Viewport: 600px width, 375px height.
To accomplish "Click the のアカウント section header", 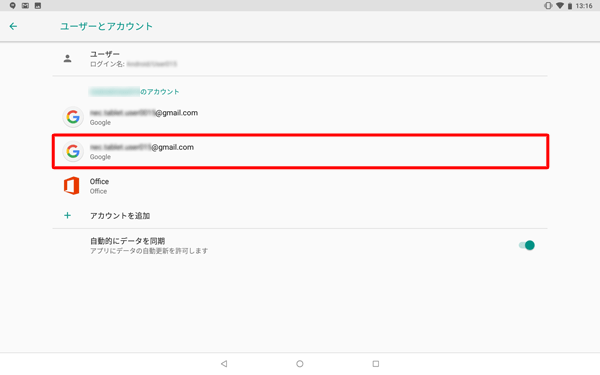I will (x=160, y=92).
